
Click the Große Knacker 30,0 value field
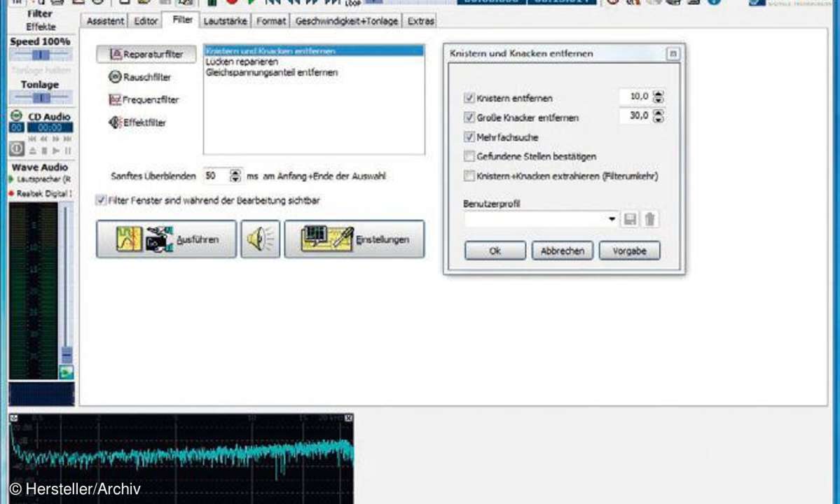tap(635, 115)
